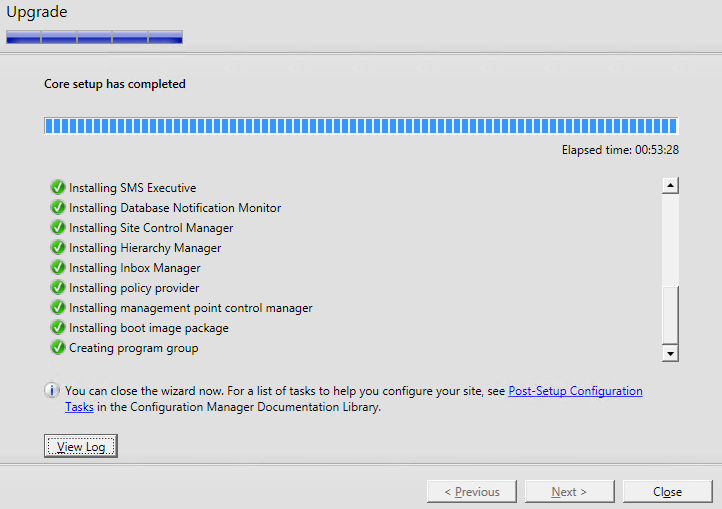Screen dimensions: 722x509
Task: Click checkmark beside Installing boot image package
Action: 58,327
